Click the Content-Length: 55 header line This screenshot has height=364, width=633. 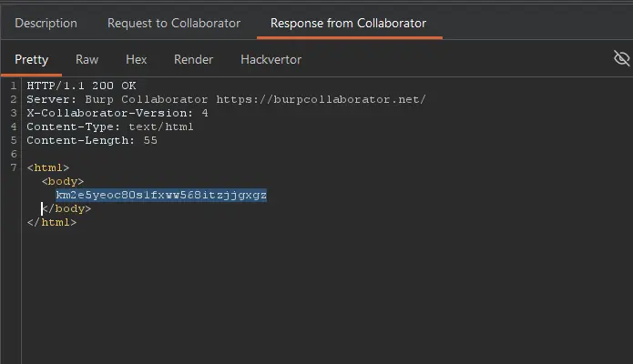(x=92, y=140)
